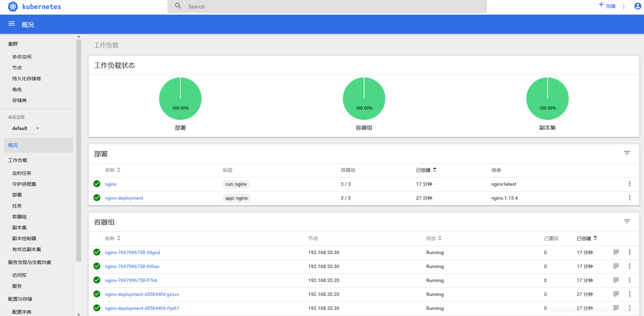Viewport: 644px width, 316px height.
Task: Click the 部署 100% pie chart
Action: coord(180,99)
